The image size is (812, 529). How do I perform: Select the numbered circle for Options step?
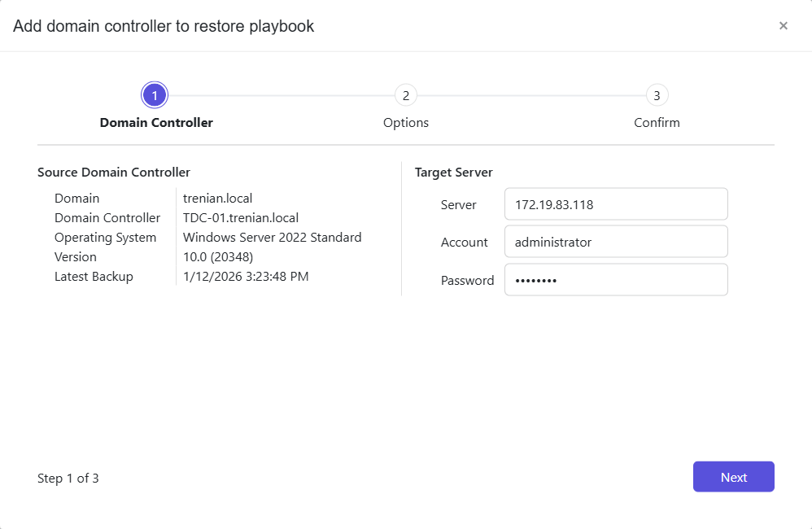[x=406, y=94]
